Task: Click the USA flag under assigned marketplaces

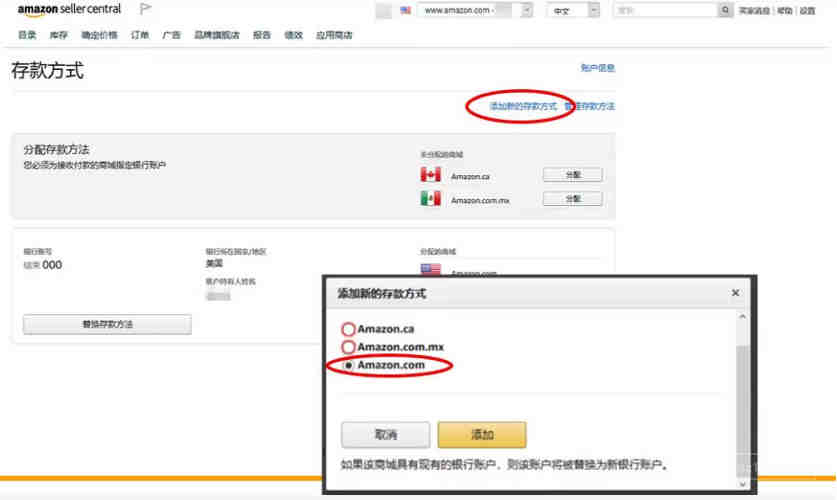Action: (430, 269)
